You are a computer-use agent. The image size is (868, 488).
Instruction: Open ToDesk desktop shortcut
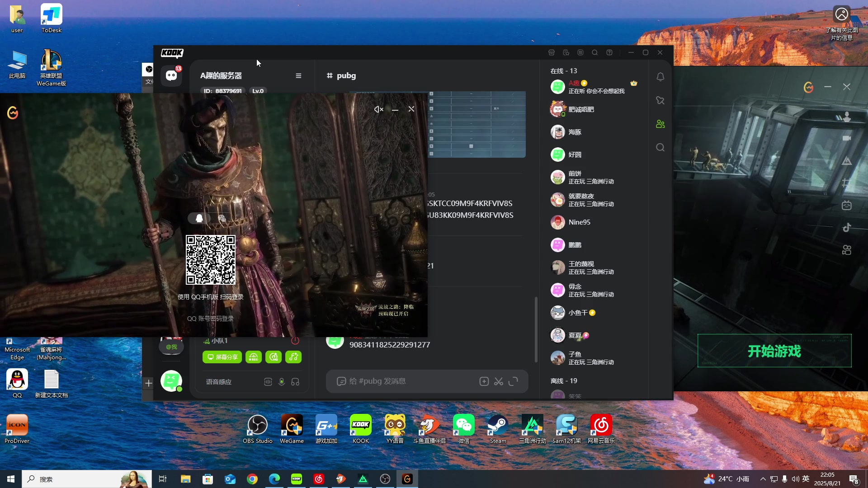[52, 19]
